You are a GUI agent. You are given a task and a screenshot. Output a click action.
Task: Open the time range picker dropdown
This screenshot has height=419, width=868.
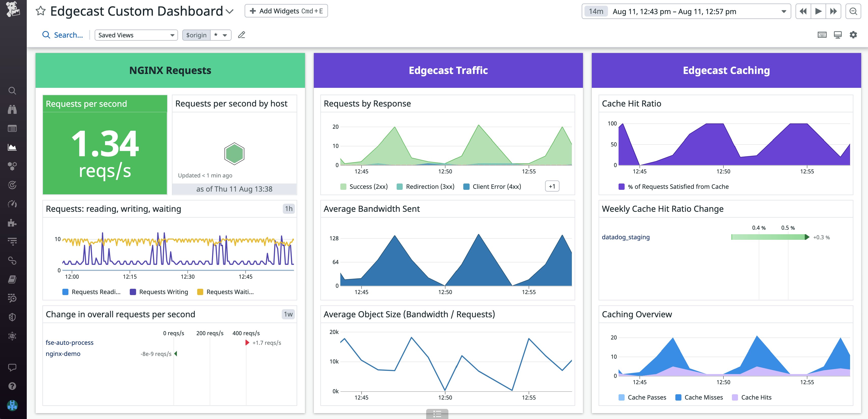[784, 11]
